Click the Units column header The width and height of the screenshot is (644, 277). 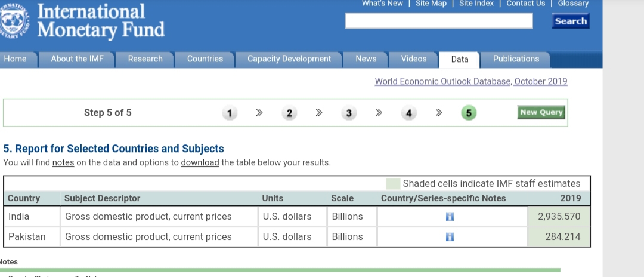[x=292, y=199]
